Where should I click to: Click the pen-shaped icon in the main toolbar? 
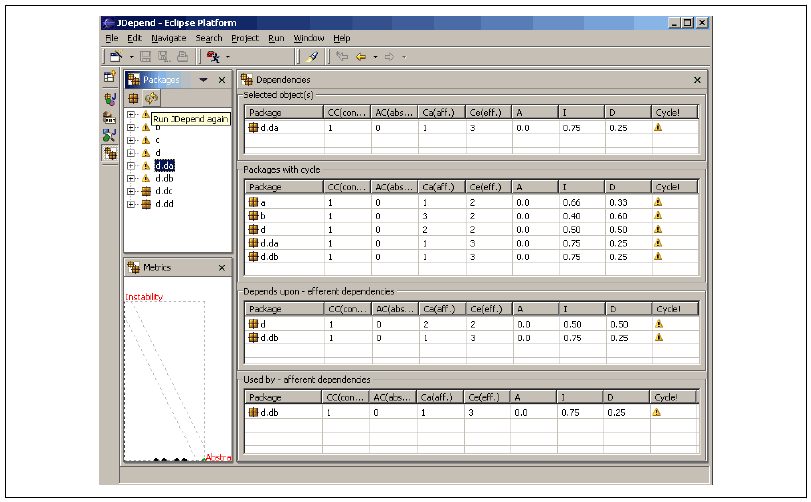tap(312, 56)
